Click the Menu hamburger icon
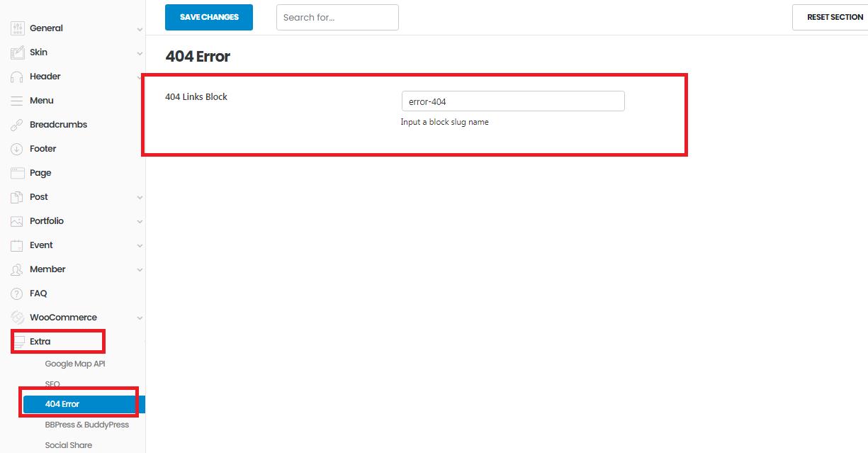The width and height of the screenshot is (868, 453). pos(17,101)
